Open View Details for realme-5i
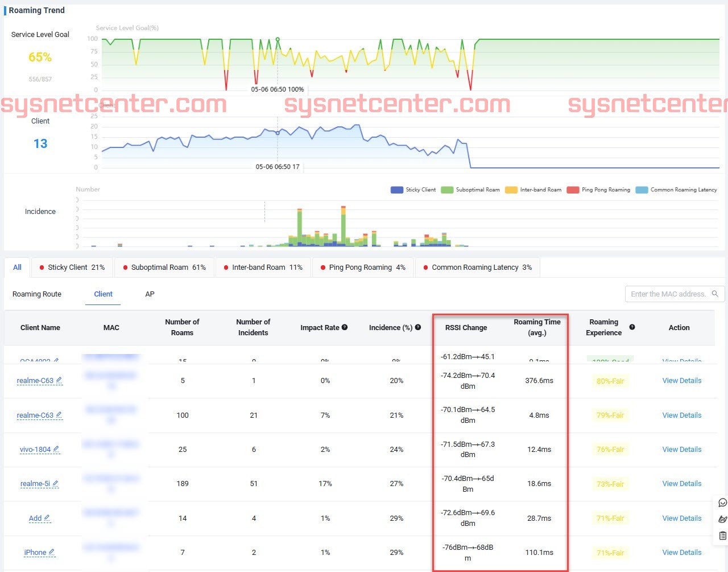 click(681, 483)
